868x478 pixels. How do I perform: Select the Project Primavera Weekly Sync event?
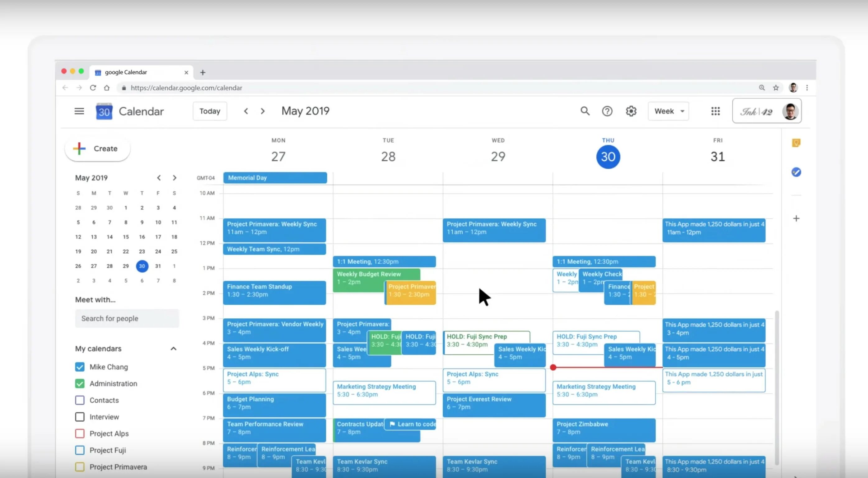coord(274,228)
